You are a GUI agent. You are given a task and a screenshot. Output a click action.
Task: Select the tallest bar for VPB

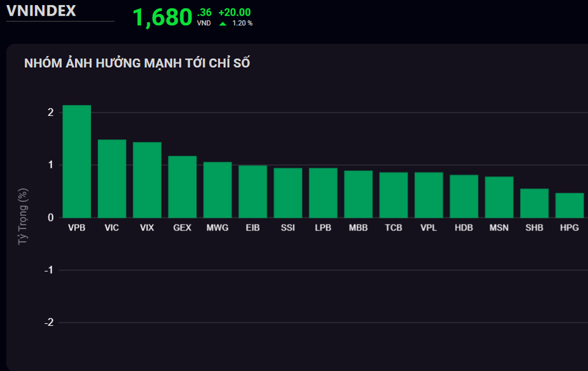[77, 162]
